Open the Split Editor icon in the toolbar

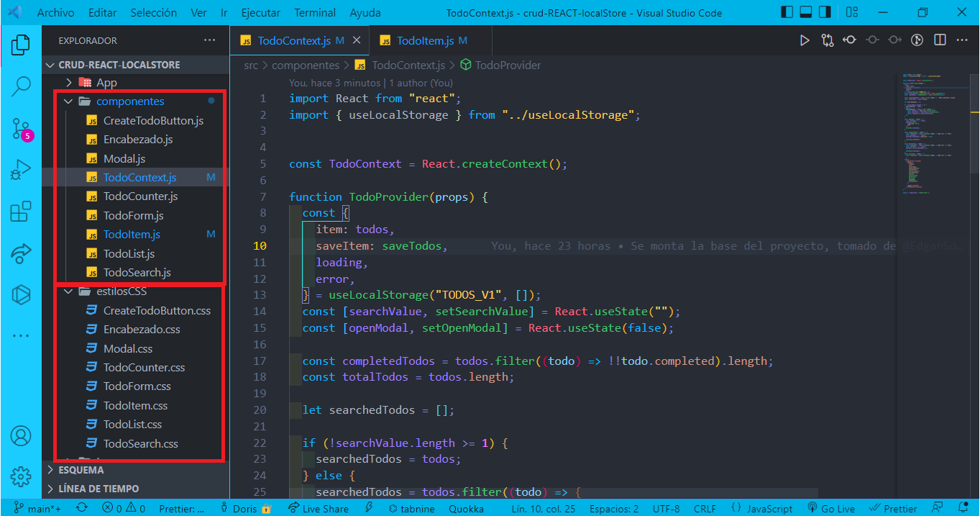click(940, 40)
